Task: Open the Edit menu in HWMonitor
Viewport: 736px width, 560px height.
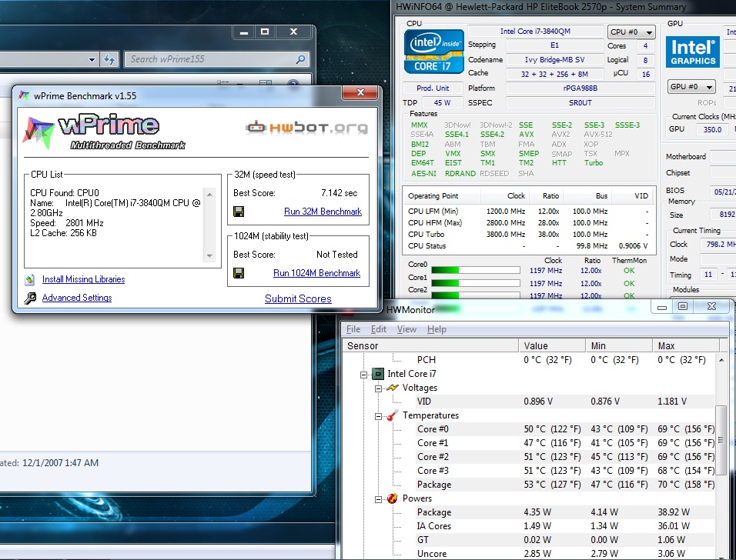Action: point(378,329)
